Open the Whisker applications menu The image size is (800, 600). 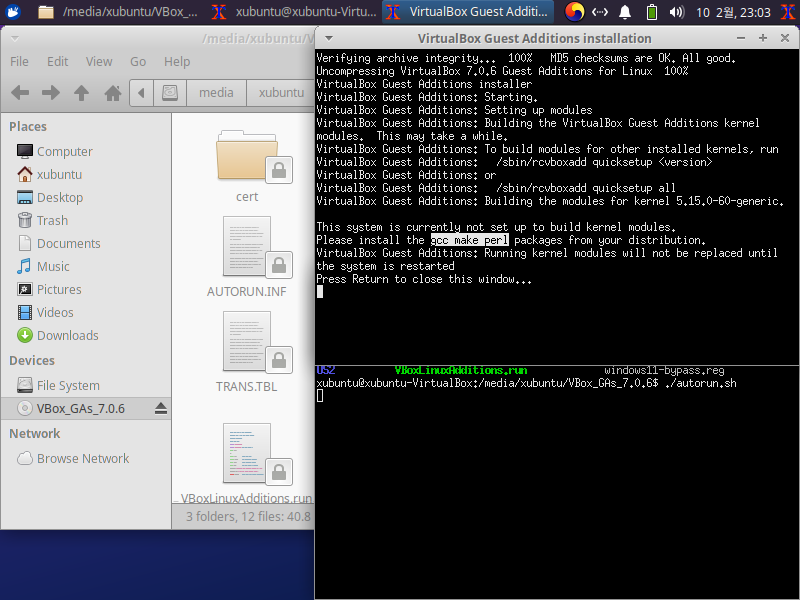(x=12, y=11)
